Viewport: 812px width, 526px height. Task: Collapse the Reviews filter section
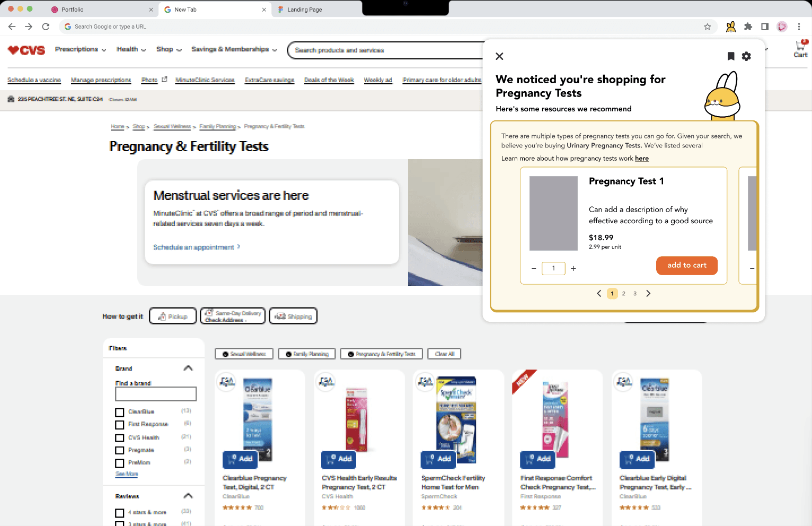[x=188, y=496]
